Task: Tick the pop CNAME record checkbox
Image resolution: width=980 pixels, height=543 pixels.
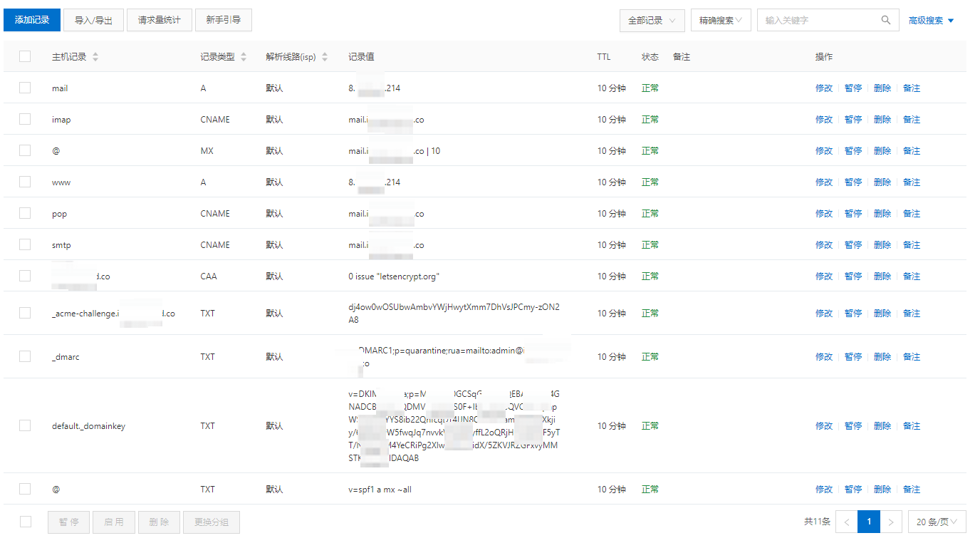Action: (x=25, y=213)
